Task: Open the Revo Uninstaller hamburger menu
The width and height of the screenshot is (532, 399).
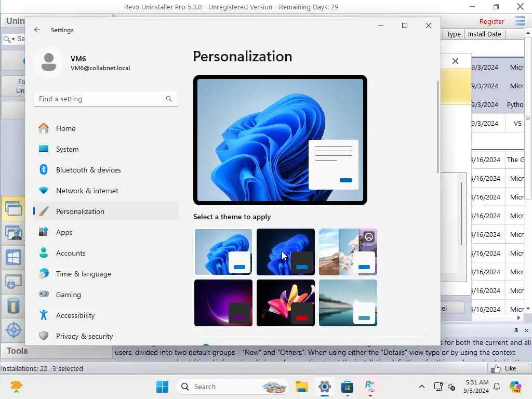Action: pyautogui.click(x=520, y=21)
